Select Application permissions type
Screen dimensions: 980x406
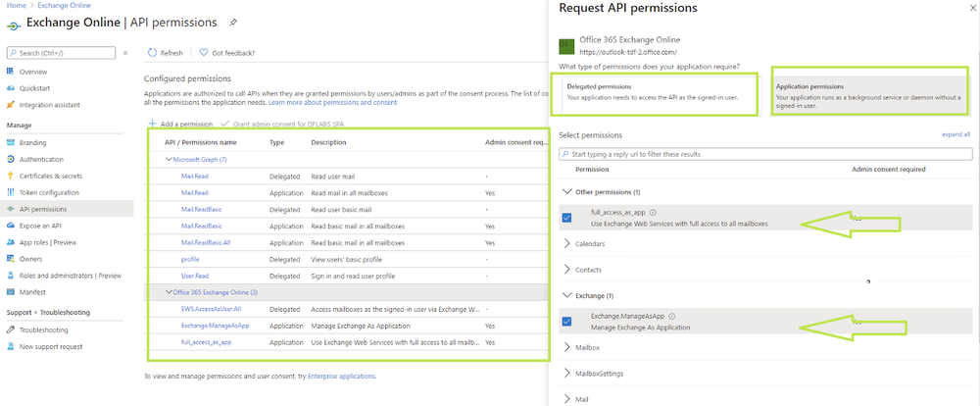click(873, 92)
